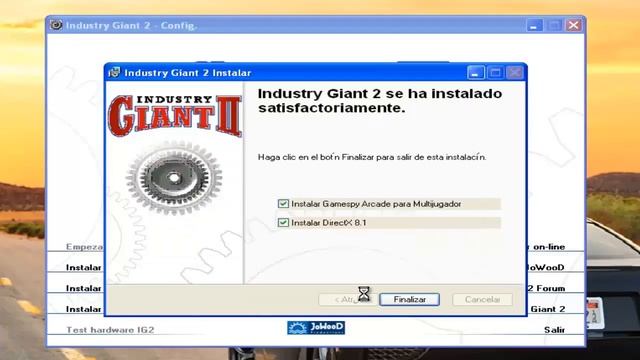The height and width of the screenshot is (360, 640).
Task: Click maximize button of the Config window
Action: (554, 25)
